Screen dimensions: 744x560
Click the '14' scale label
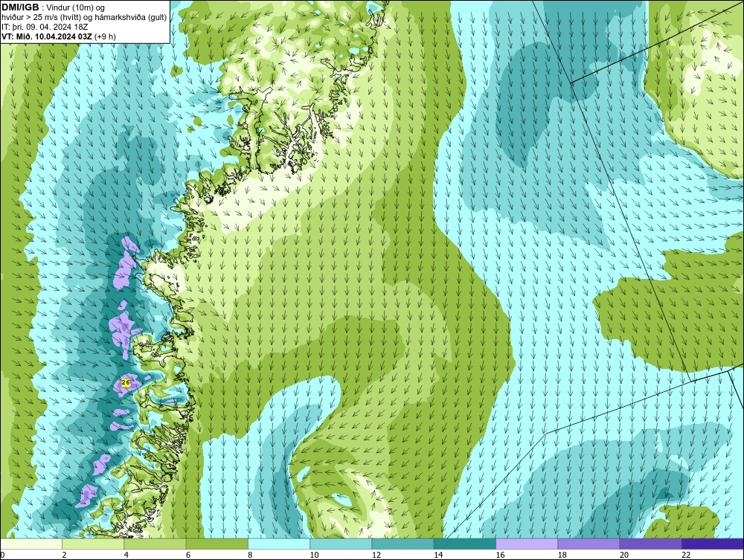(438, 556)
